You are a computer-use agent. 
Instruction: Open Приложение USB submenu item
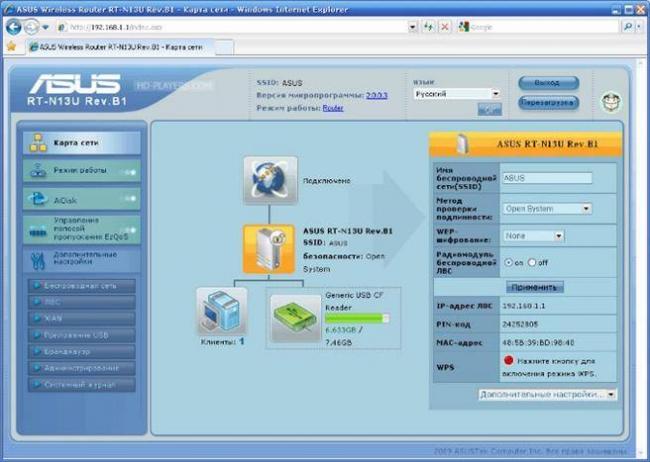tap(82, 335)
